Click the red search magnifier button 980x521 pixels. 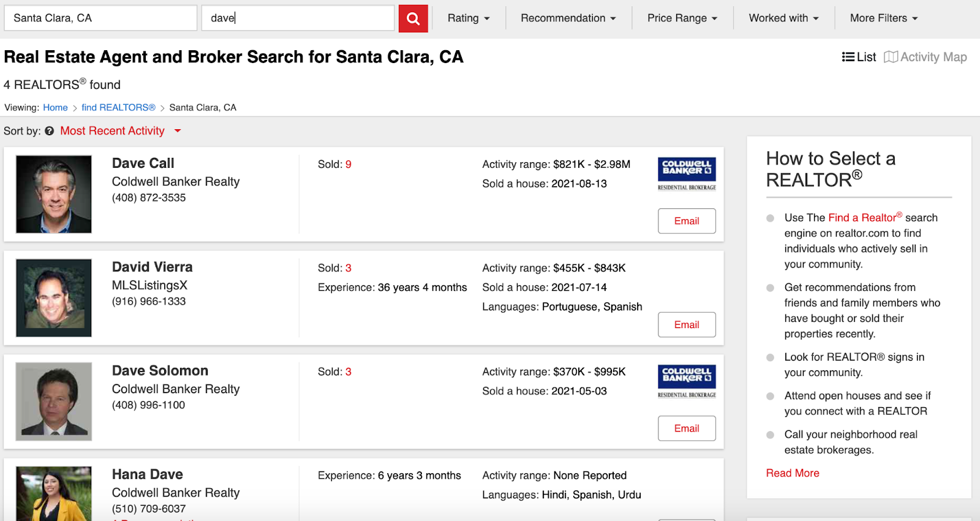point(413,18)
